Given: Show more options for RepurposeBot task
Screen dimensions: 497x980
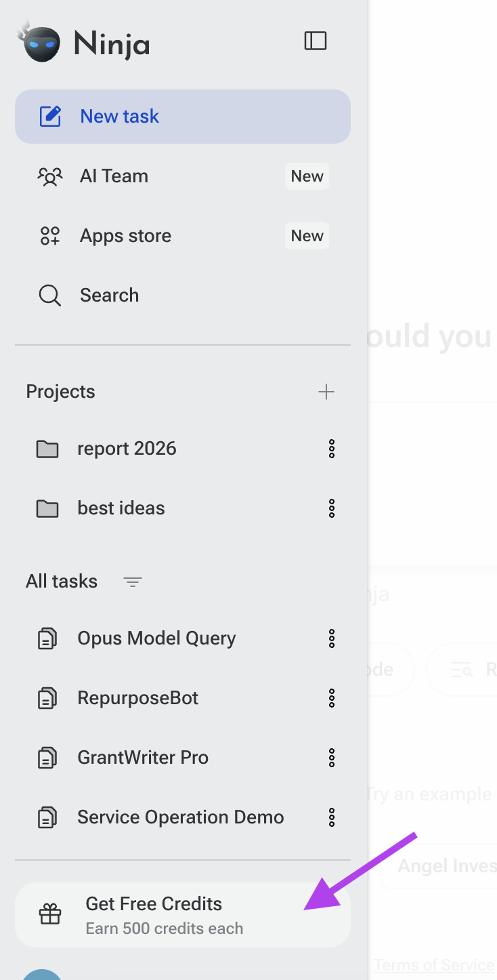Looking at the screenshot, I should click(332, 698).
